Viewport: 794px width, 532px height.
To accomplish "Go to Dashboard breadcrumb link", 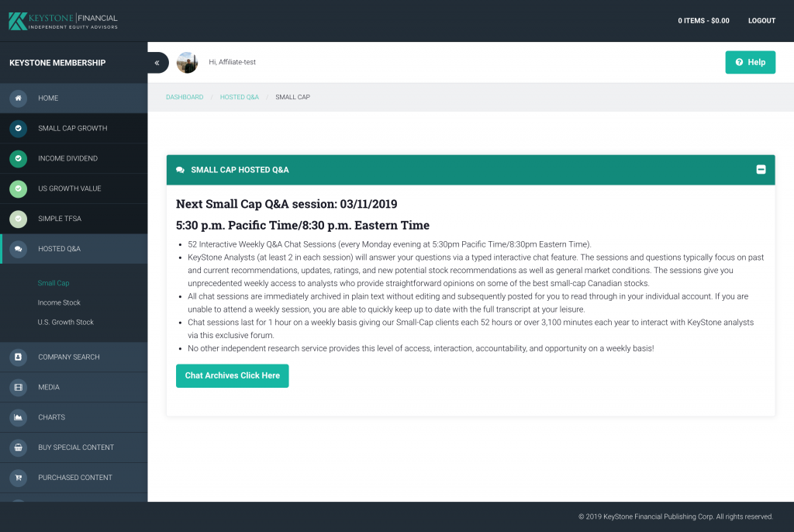I will (x=185, y=97).
